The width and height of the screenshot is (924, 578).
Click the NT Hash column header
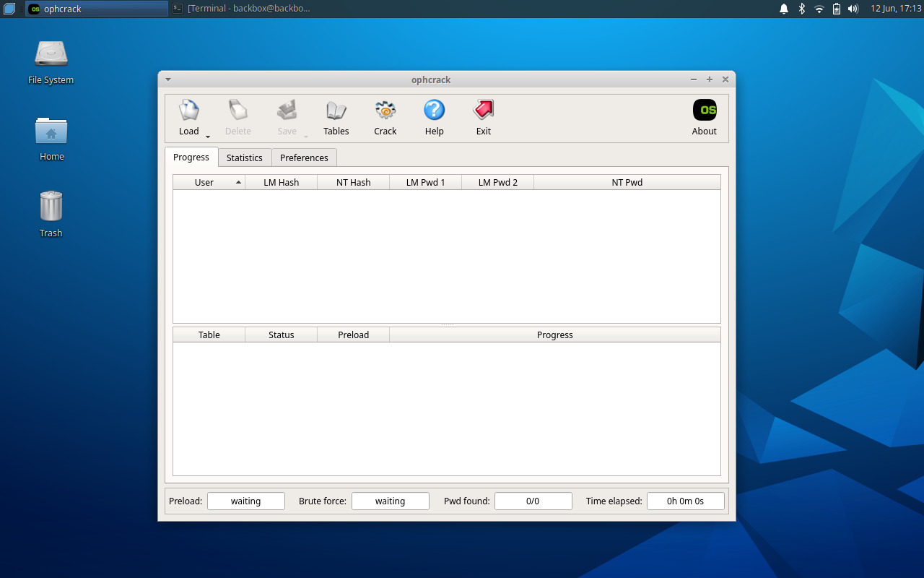tap(353, 183)
